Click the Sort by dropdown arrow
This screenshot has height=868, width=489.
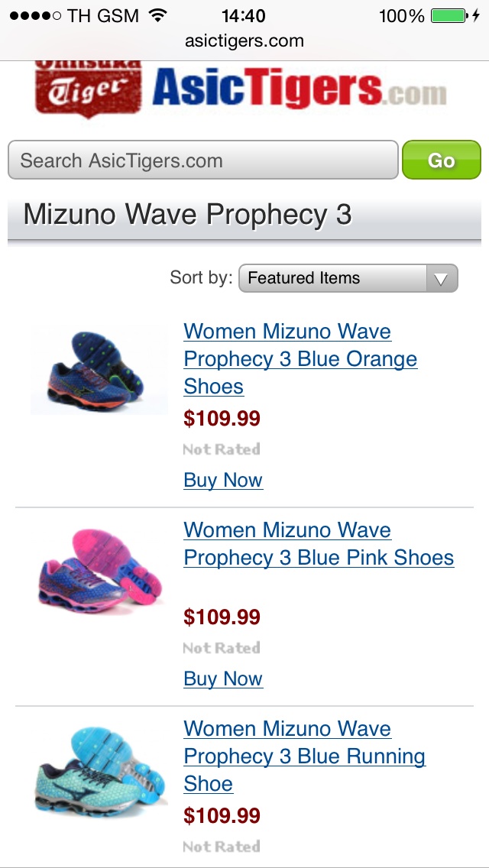tap(441, 279)
